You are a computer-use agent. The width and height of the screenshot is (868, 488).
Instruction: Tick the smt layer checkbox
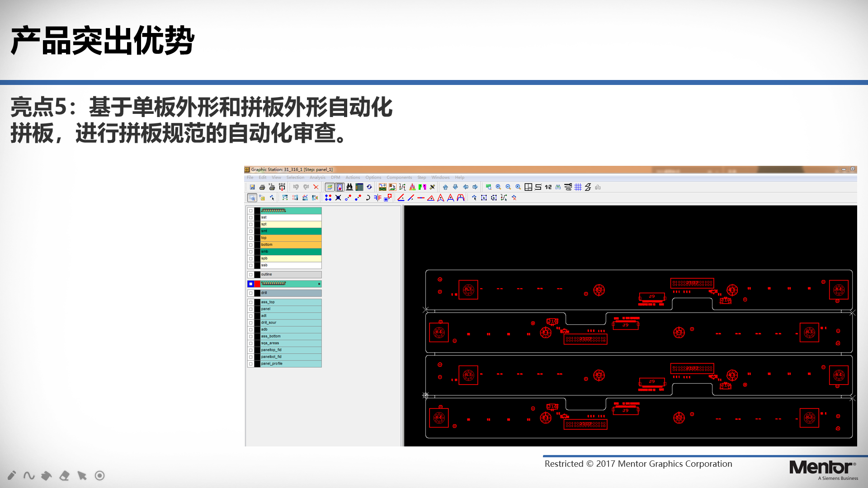[251, 231]
